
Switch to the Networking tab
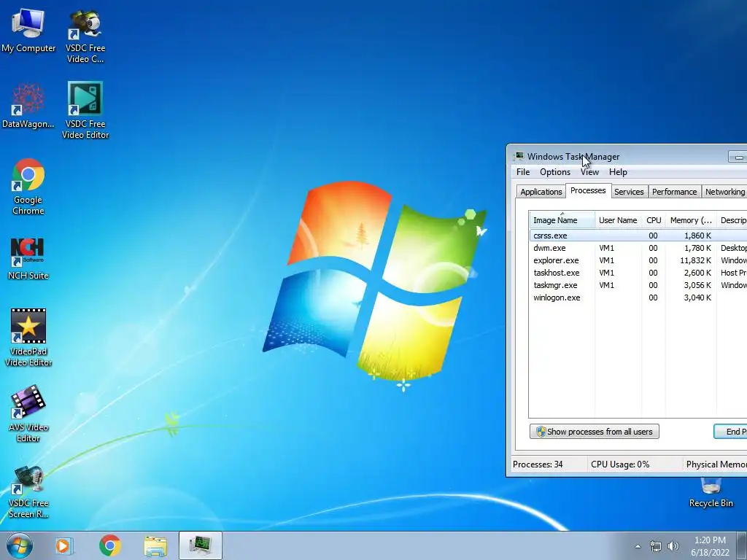724,192
